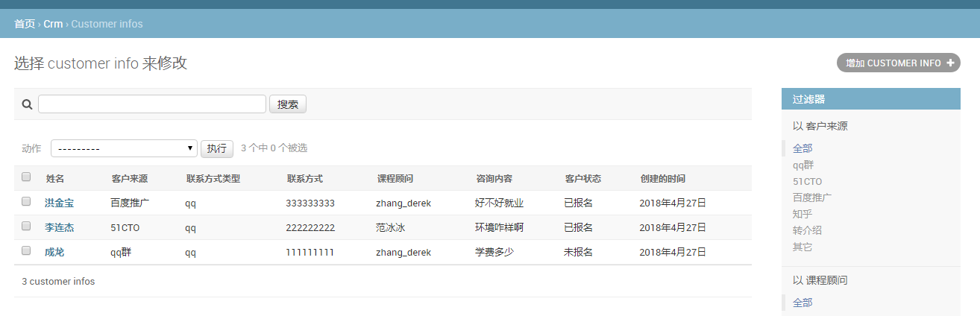Click the 搜索 search button

tap(288, 104)
